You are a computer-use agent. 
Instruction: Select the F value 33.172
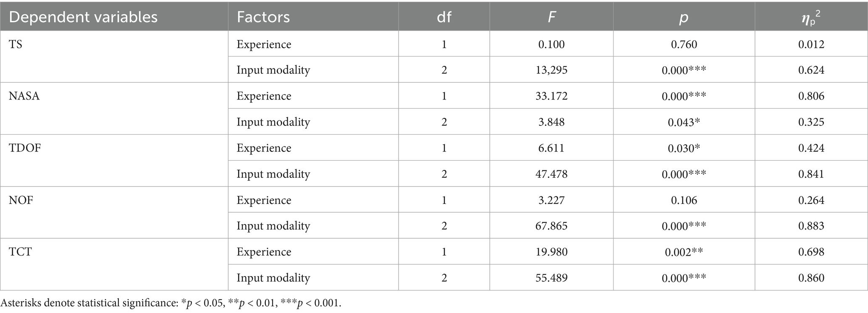coord(551,96)
